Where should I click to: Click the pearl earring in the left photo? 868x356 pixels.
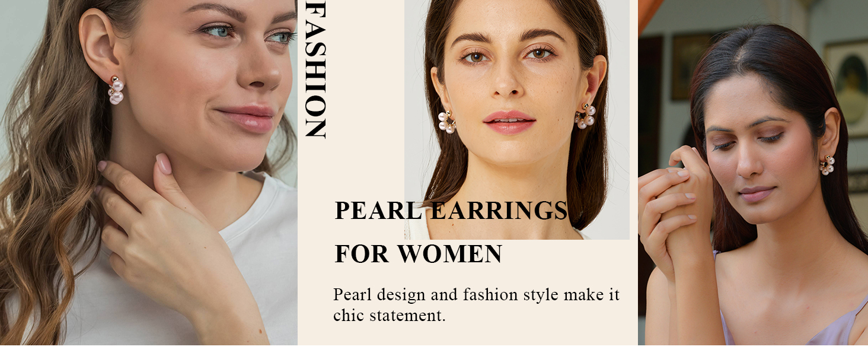(116, 90)
